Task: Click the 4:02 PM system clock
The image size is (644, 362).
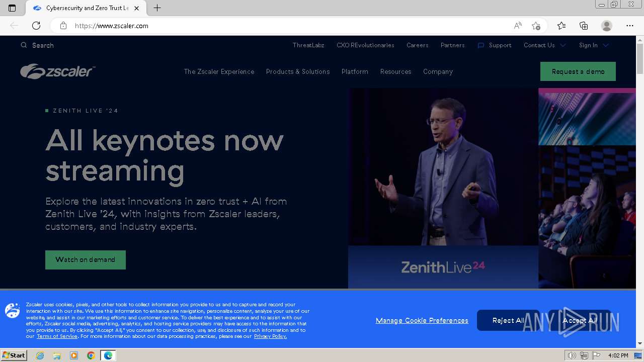Action: (x=618, y=355)
